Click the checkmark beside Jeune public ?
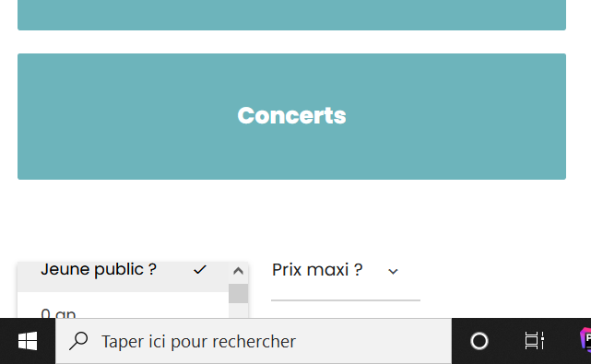Viewport: 591px width, 364px height. coord(200,270)
